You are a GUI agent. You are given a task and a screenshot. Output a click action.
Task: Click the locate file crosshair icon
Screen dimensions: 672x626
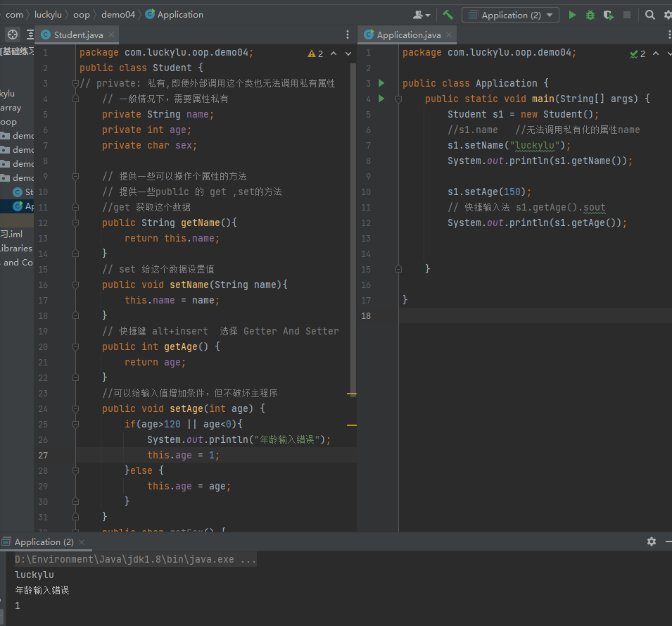pyautogui.click(x=13, y=35)
